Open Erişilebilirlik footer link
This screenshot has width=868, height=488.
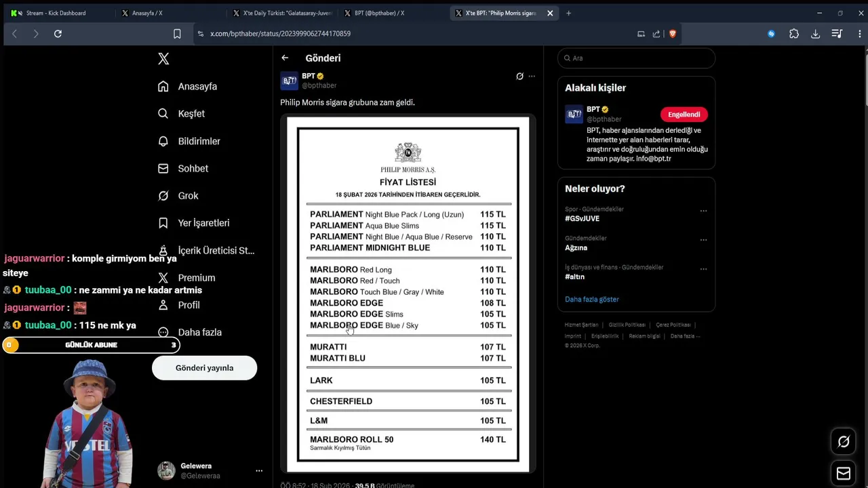(x=605, y=336)
